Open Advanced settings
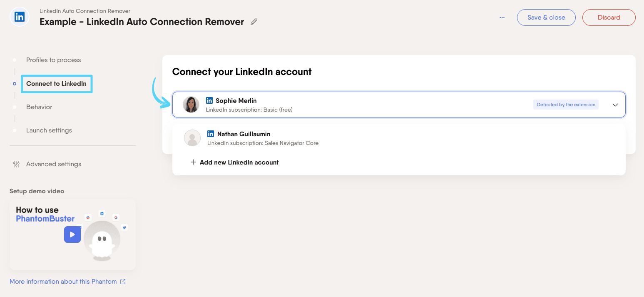Screen dimensions: 644x297 [x=54, y=164]
